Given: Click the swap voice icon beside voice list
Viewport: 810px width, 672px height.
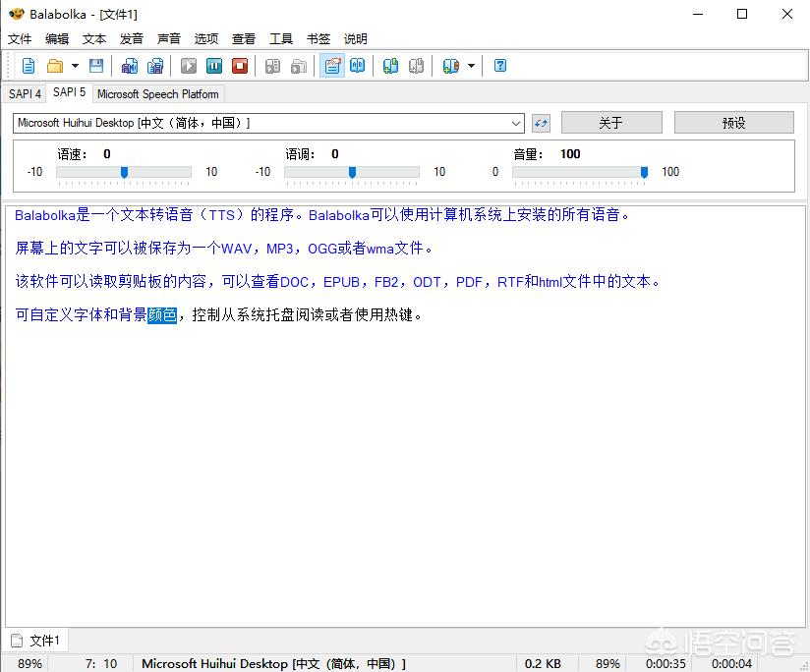Looking at the screenshot, I should coord(541,123).
